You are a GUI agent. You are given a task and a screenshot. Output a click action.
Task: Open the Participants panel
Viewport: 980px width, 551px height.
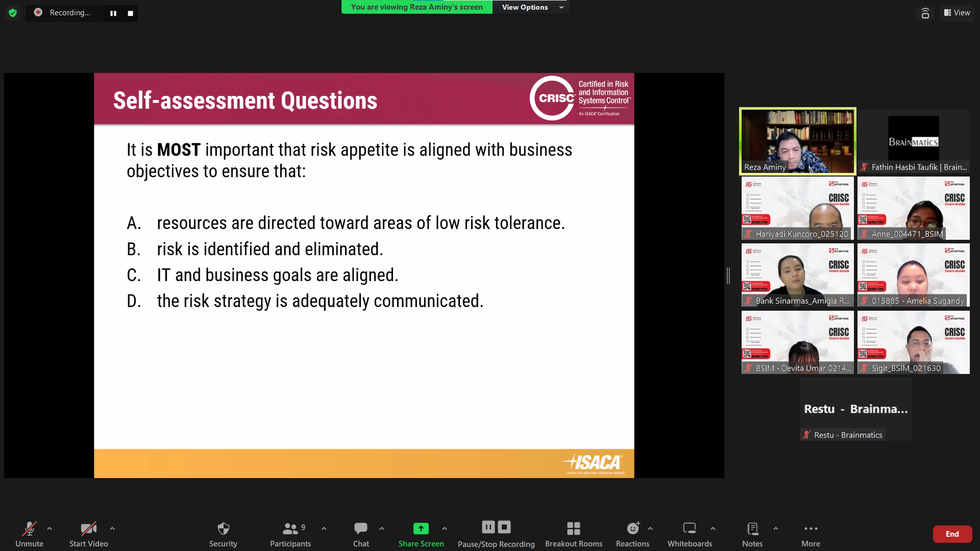290,533
